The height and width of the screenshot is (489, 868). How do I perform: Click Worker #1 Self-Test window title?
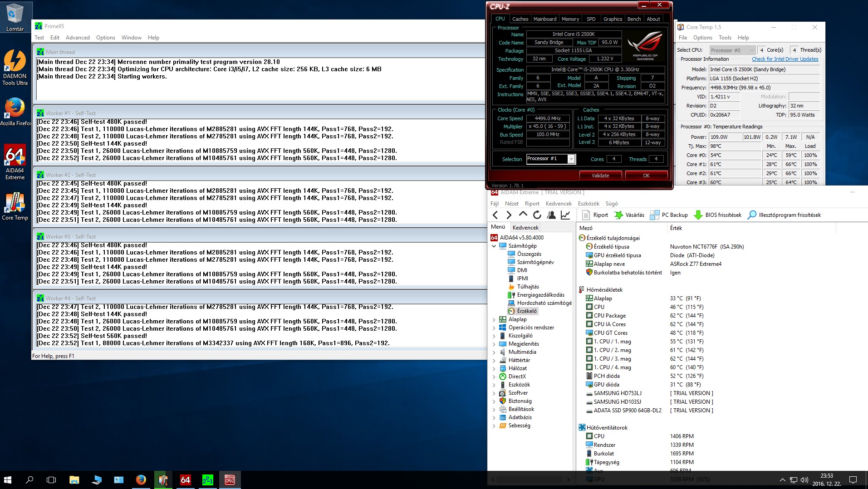(x=70, y=113)
